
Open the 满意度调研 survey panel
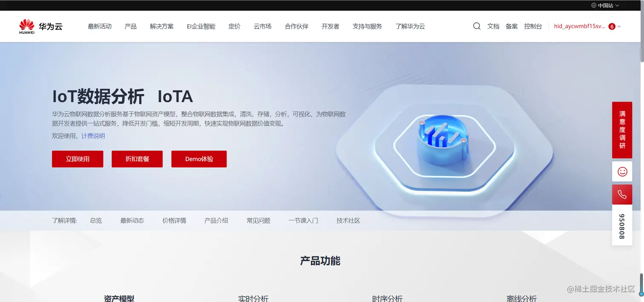pos(622,130)
